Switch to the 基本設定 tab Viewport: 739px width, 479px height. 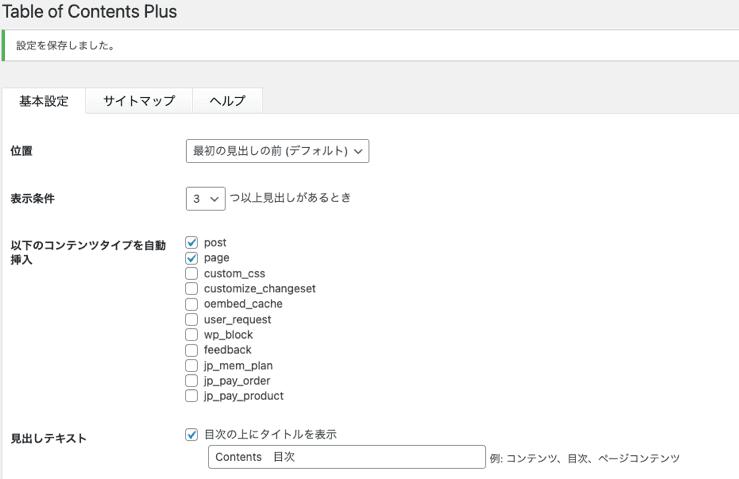44,101
